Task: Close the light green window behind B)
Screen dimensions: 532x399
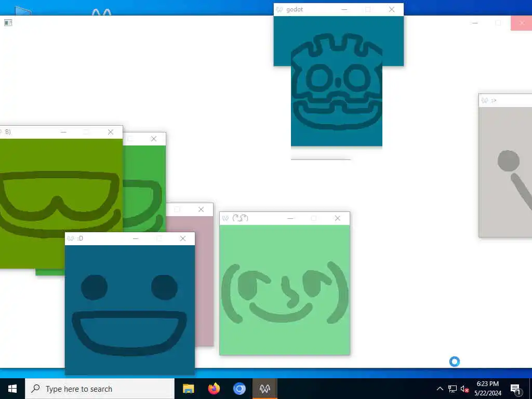Action: pyautogui.click(x=154, y=139)
